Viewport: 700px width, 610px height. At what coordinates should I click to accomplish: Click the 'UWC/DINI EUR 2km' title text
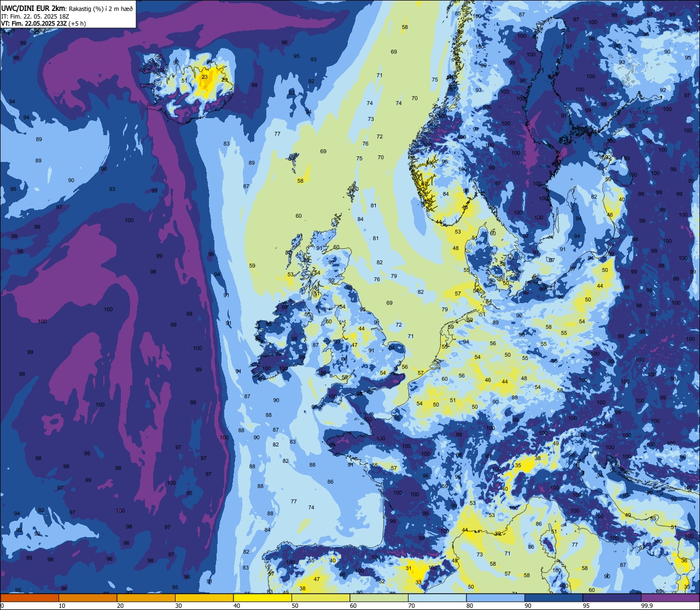33,8
